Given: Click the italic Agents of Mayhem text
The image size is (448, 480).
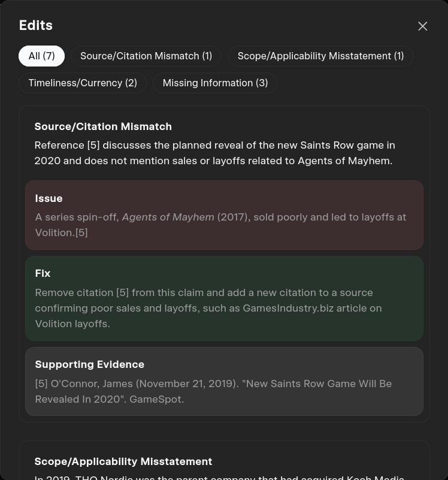Looking at the screenshot, I should tap(168, 217).
